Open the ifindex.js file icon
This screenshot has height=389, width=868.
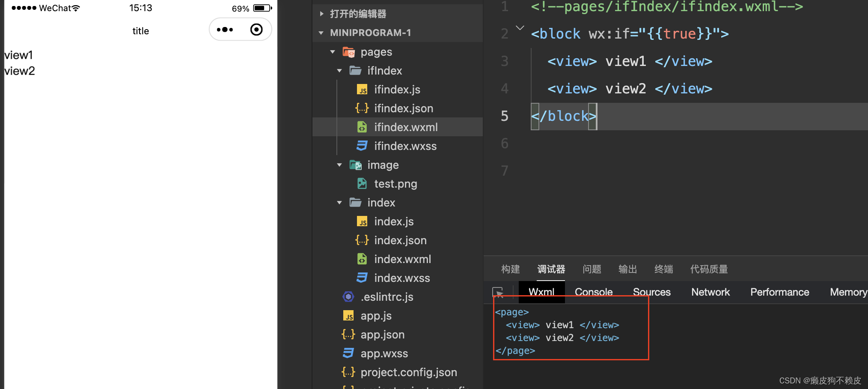[362, 89]
